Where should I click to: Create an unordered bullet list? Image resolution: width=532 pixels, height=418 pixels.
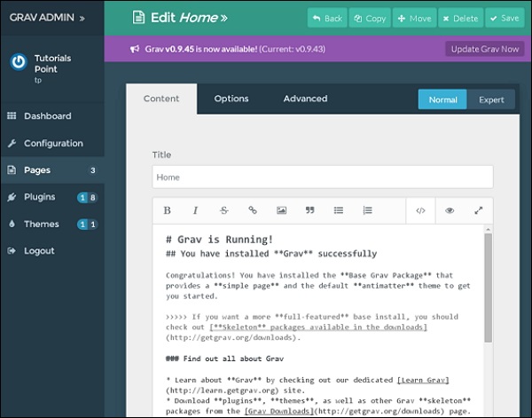[338, 210]
